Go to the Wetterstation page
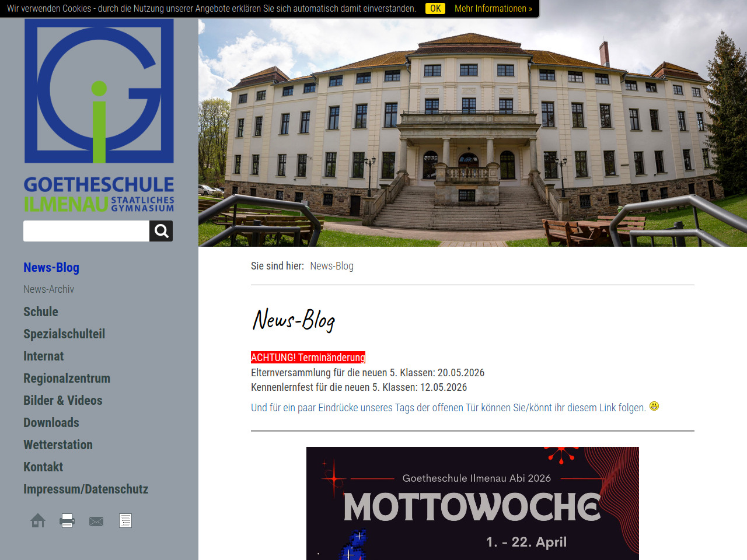Screen dimensions: 747x560 [58, 444]
